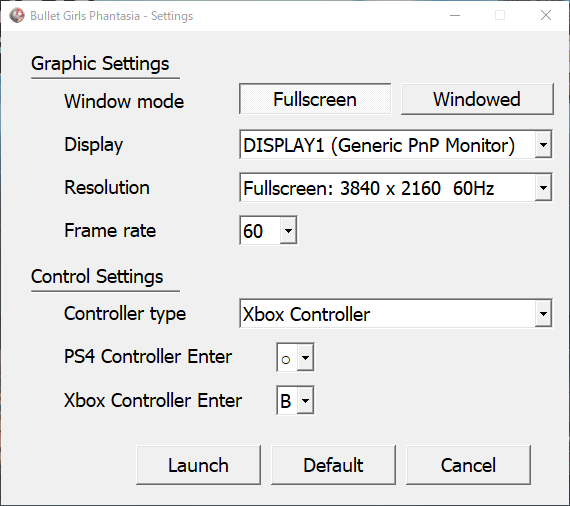Minimize the Settings window
This screenshot has width=570, height=506.
(x=455, y=16)
